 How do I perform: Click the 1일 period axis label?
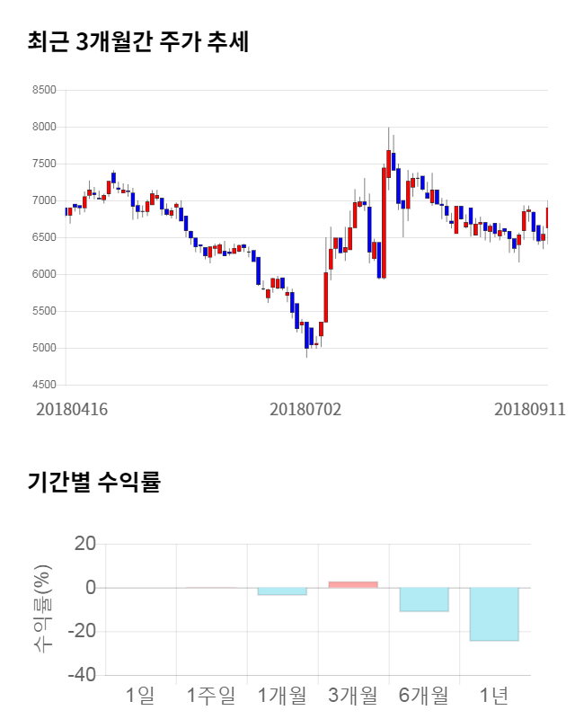[141, 695]
